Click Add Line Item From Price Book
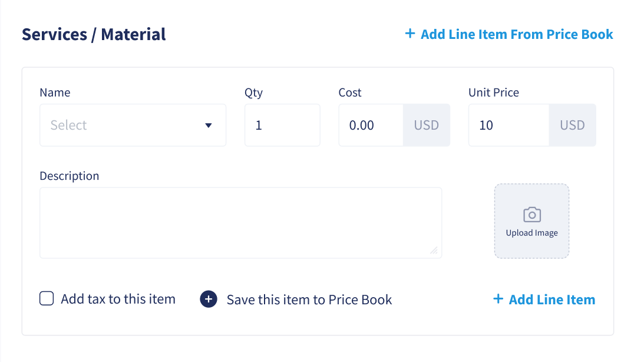 click(x=509, y=34)
